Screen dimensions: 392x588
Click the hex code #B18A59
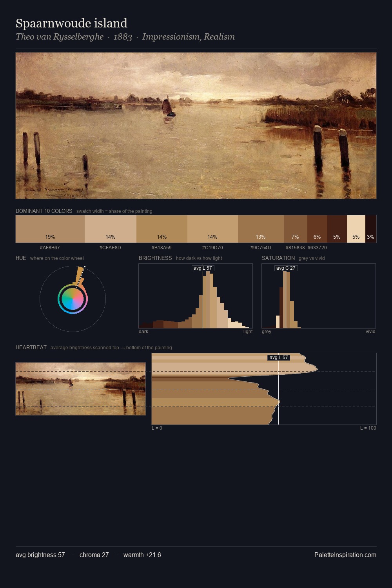[162, 248]
